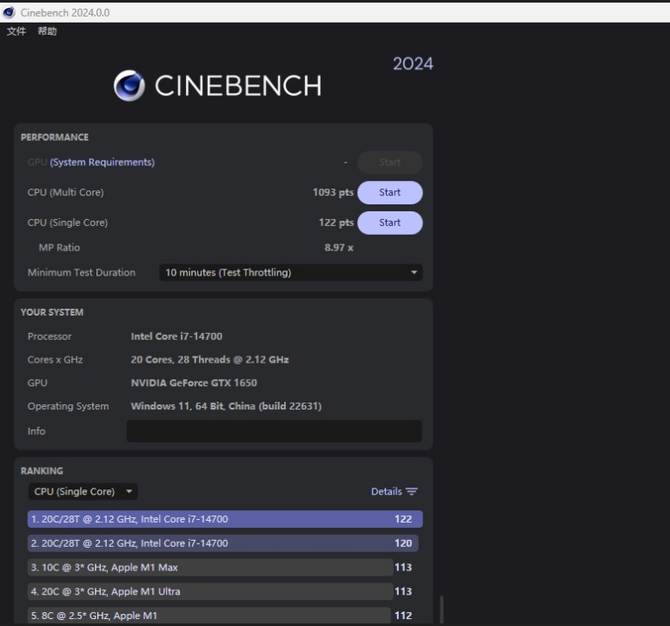Click the 122 pts single core score
The width and height of the screenshot is (670, 626).
pos(336,223)
